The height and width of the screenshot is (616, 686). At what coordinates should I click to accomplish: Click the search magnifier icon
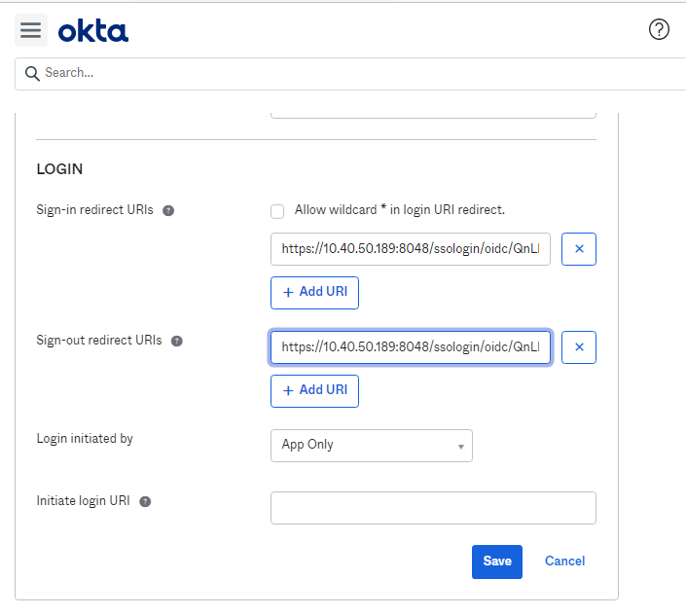click(x=32, y=74)
